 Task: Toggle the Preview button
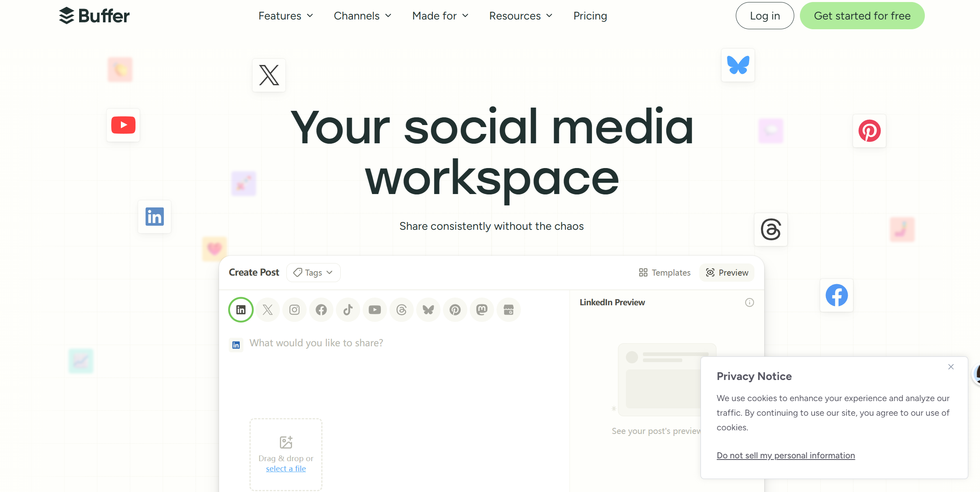click(727, 272)
